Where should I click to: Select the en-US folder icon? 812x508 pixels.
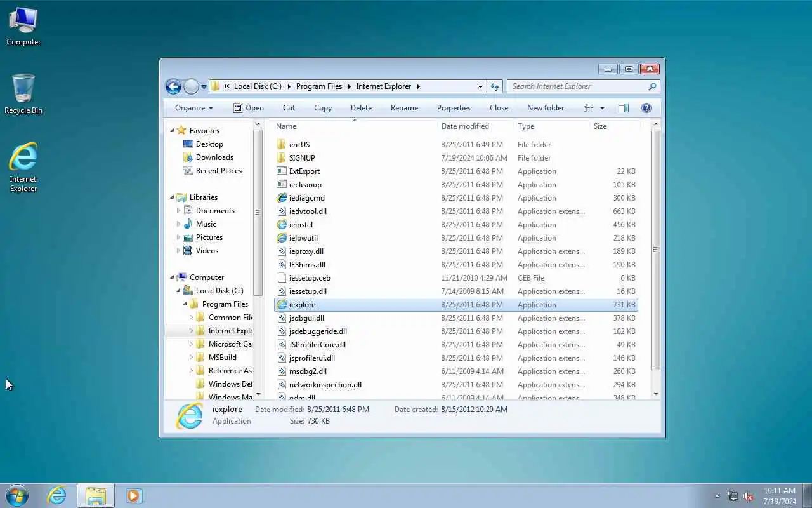point(282,145)
